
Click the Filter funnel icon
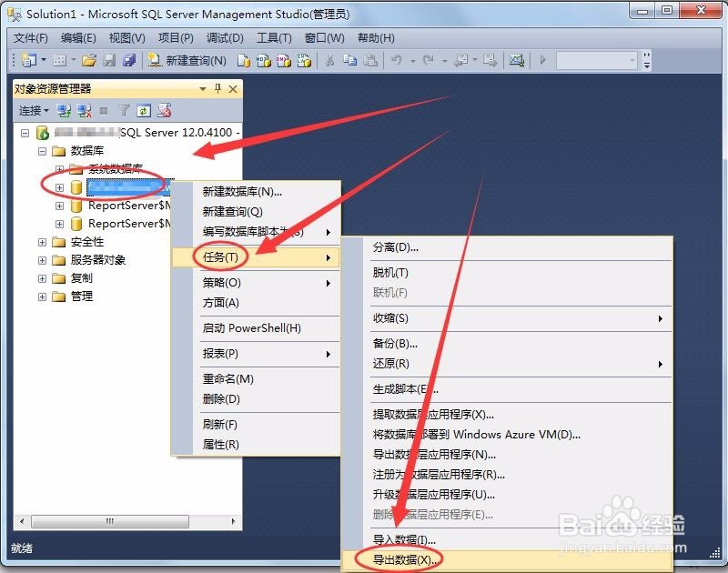click(124, 110)
